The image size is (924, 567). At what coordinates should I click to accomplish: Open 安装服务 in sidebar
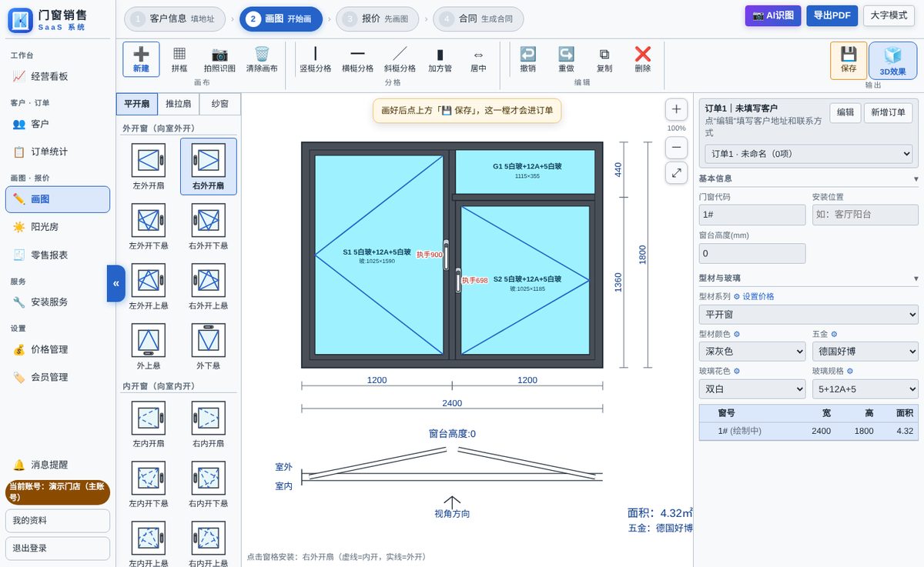point(58,302)
